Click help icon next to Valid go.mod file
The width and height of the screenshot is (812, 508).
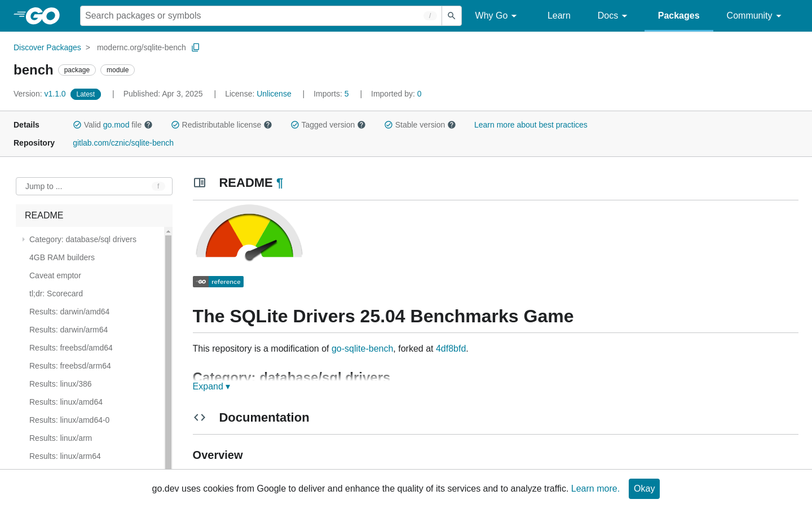(x=148, y=125)
